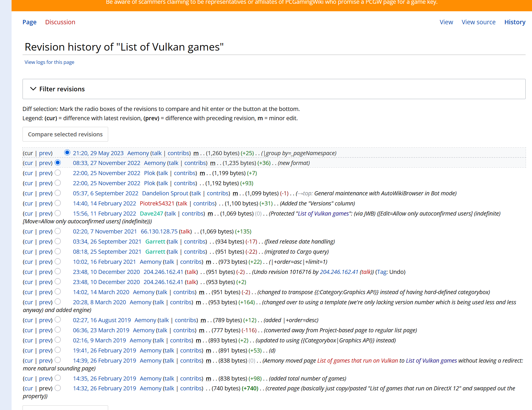Open the 14:32, 26 February 2019 revision

[104, 388]
